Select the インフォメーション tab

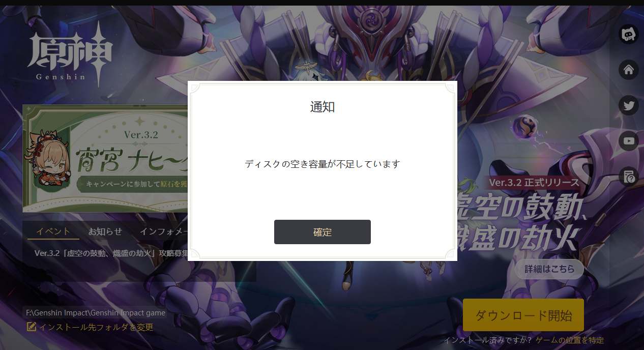[164, 231]
